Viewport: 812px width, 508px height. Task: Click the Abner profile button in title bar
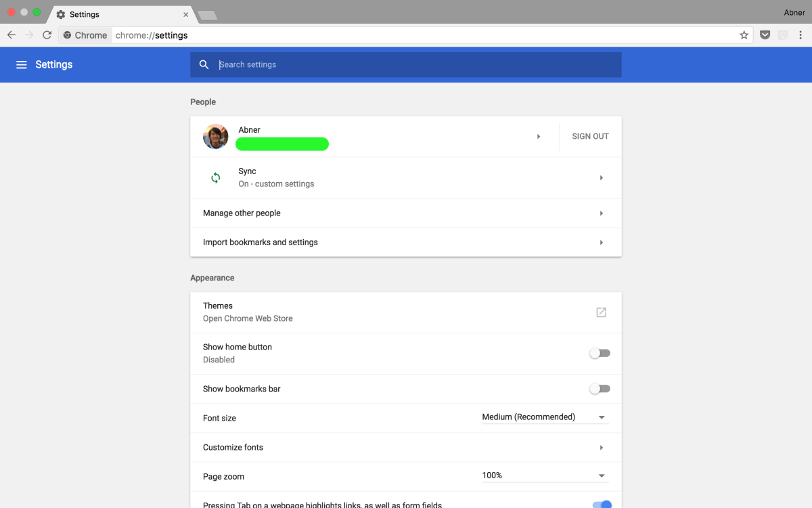point(794,12)
